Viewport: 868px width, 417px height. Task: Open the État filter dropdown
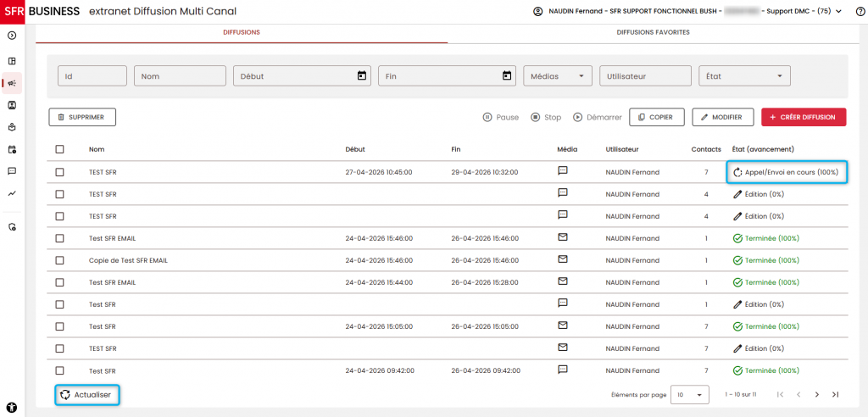[x=744, y=76]
